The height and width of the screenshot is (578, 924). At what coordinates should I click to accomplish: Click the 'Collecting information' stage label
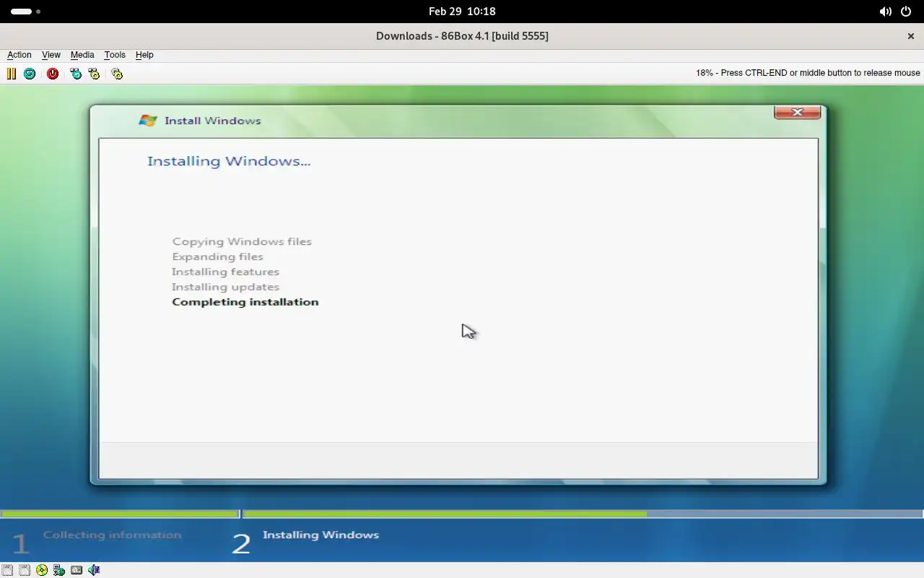tap(112, 535)
